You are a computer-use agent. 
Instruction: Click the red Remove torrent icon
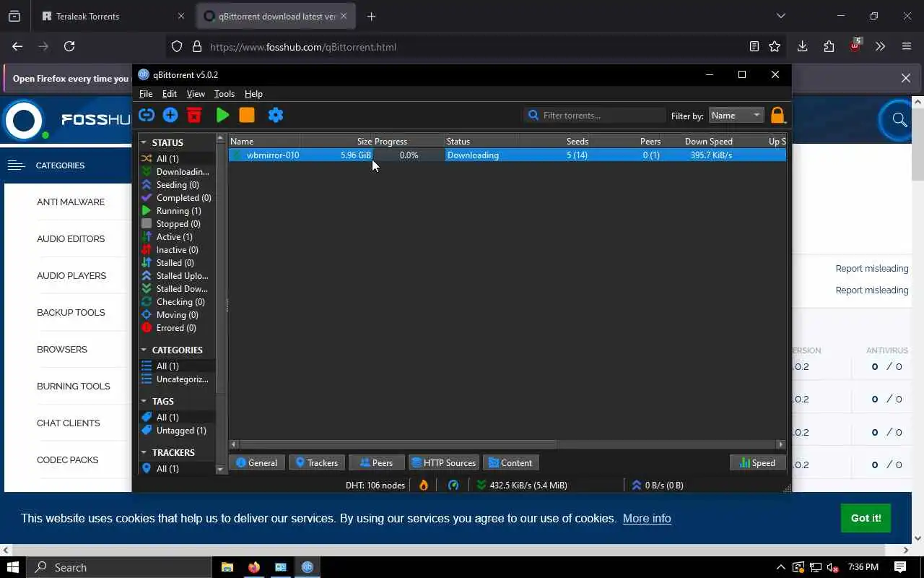coord(194,115)
